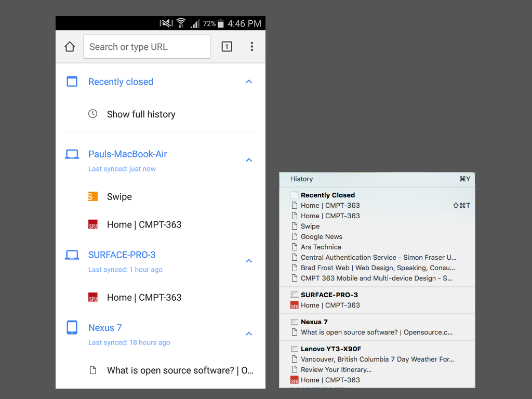Open What is open source software on mobile

(x=180, y=370)
